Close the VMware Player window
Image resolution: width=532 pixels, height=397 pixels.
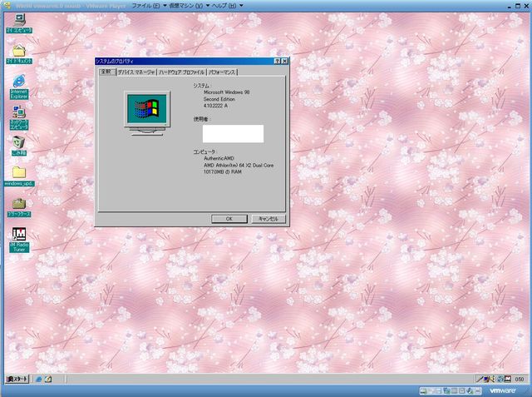point(526,6)
